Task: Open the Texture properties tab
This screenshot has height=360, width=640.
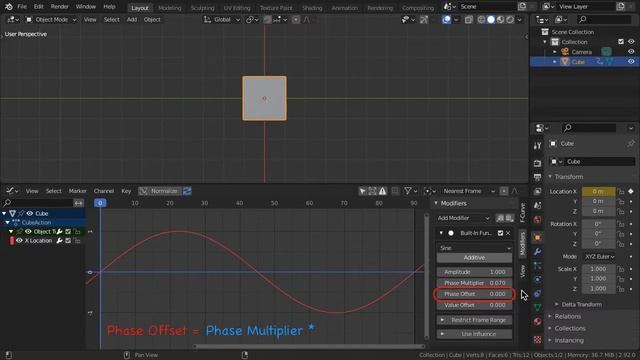Action: click(538, 339)
